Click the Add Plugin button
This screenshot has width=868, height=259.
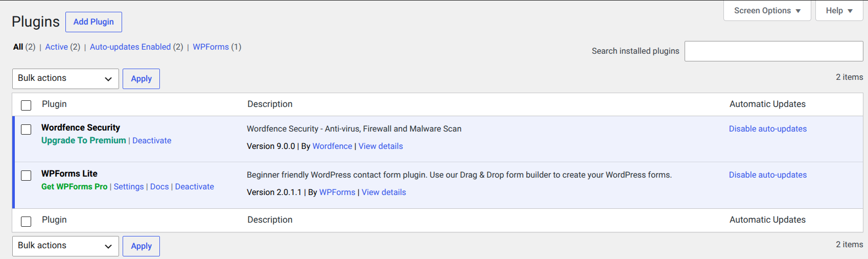93,22
